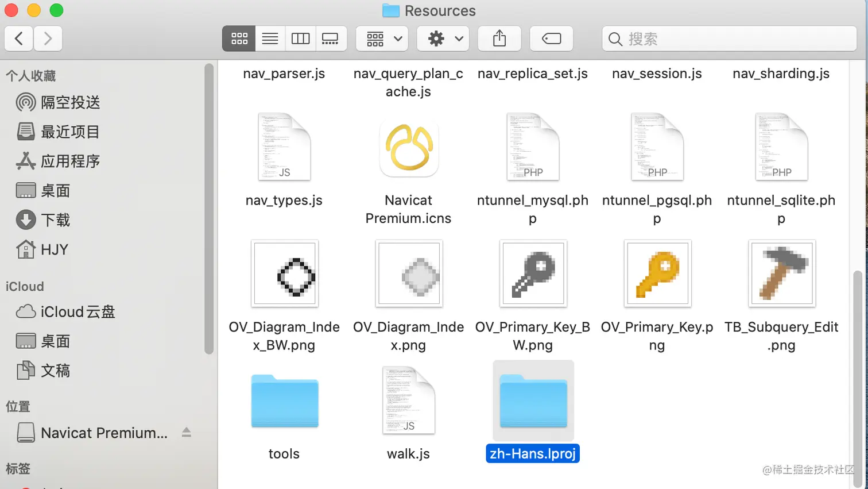This screenshot has height=489, width=868.
Task: Switch to column view
Action: [x=300, y=38]
